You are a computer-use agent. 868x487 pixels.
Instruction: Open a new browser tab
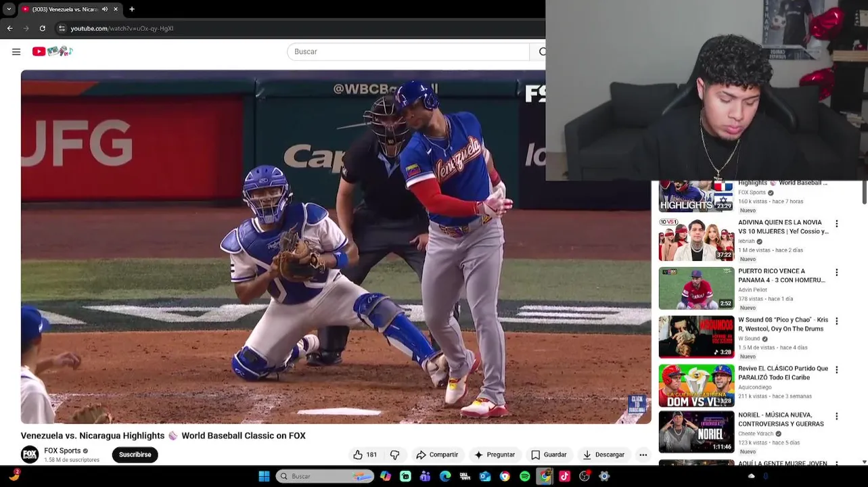click(x=132, y=9)
